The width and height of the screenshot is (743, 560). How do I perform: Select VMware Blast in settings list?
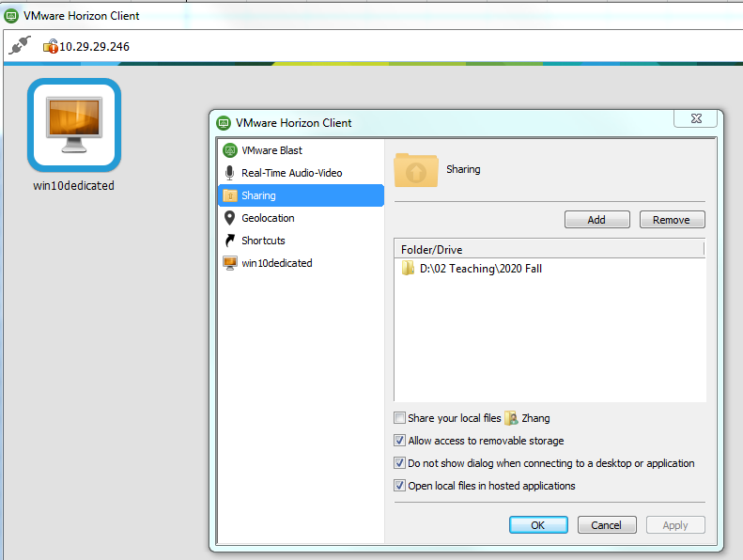301,150
